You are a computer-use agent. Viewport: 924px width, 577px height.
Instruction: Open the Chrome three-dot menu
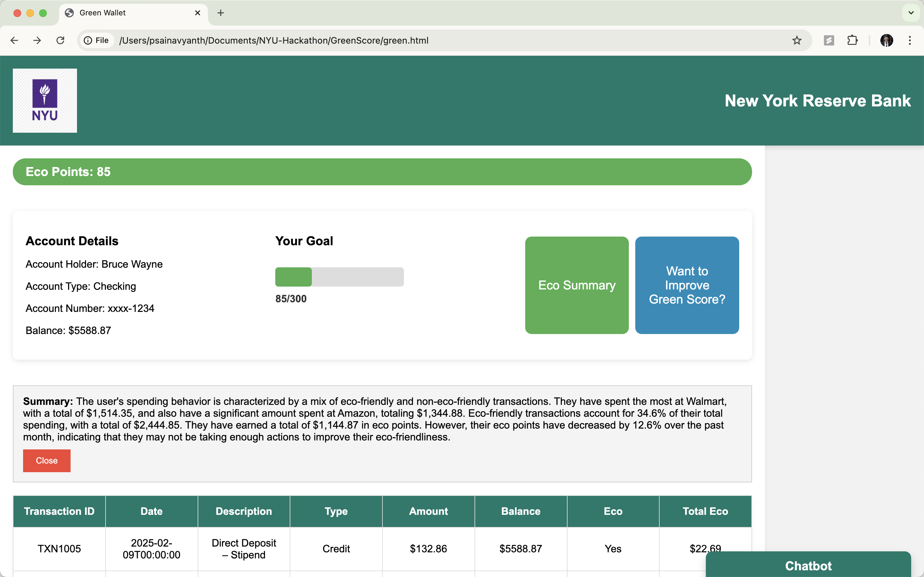pyautogui.click(x=910, y=40)
